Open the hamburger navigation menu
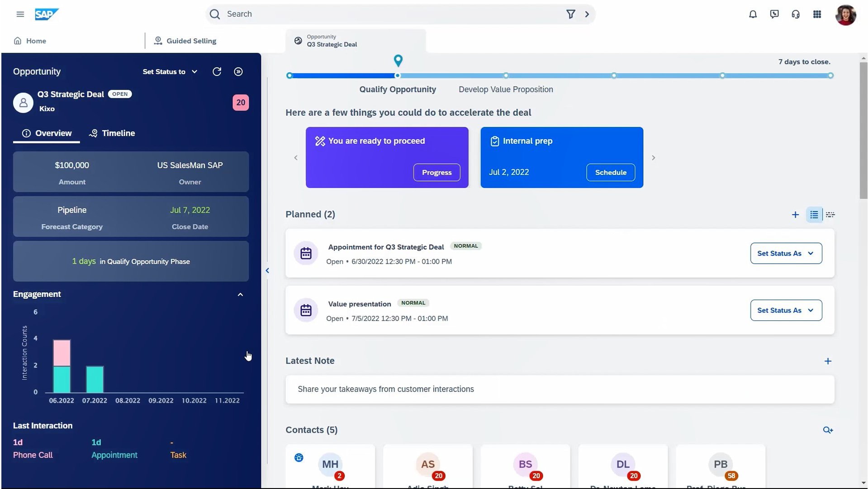868x489 pixels. click(x=20, y=14)
